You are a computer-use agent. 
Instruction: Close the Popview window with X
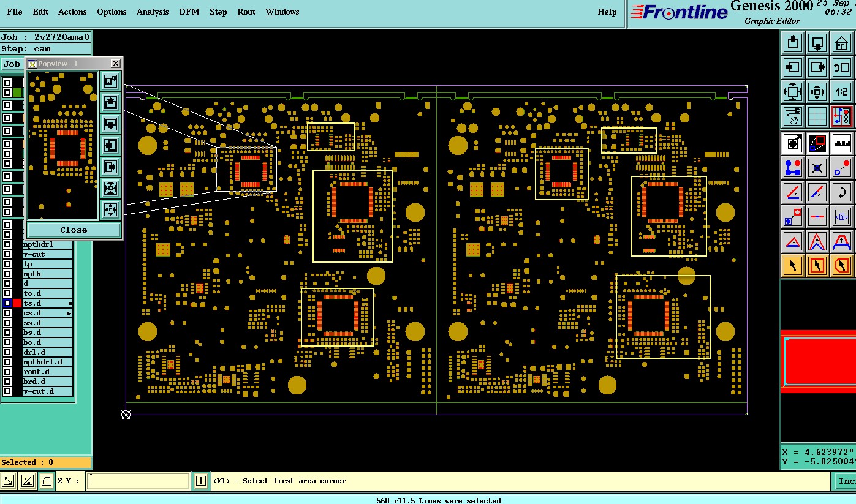click(x=115, y=64)
